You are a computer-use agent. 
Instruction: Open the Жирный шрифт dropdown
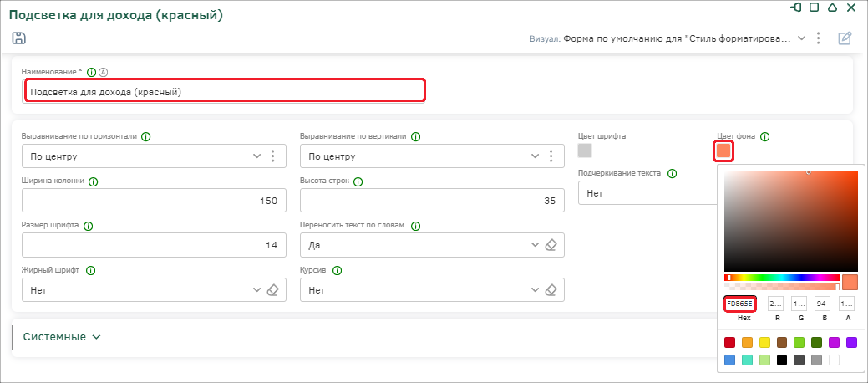click(256, 290)
